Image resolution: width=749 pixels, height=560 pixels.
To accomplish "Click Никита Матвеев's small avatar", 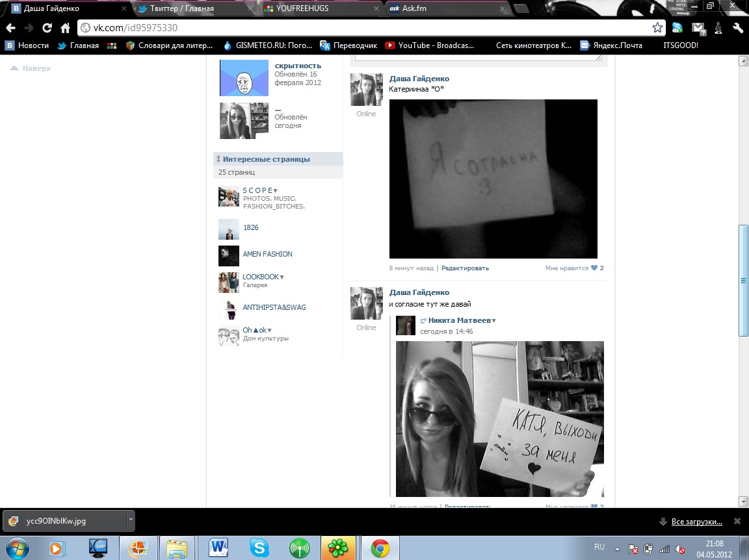I will point(406,325).
